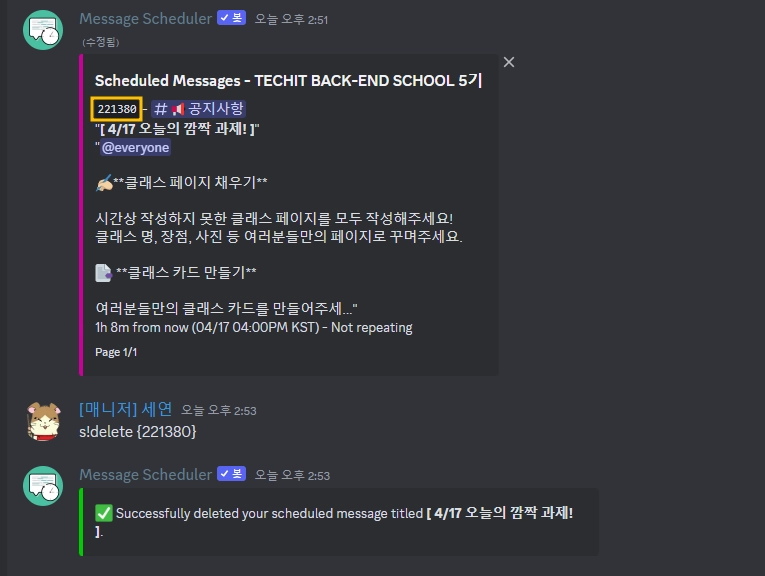Viewport: 765px width, 576px height.
Task: Click the page document emoji
Action: pos(103,273)
